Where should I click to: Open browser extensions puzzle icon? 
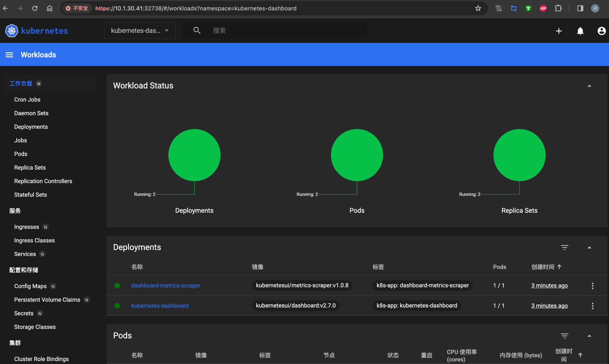click(558, 8)
